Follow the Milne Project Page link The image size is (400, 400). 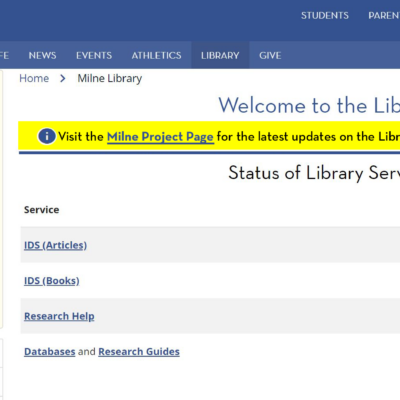click(160, 137)
